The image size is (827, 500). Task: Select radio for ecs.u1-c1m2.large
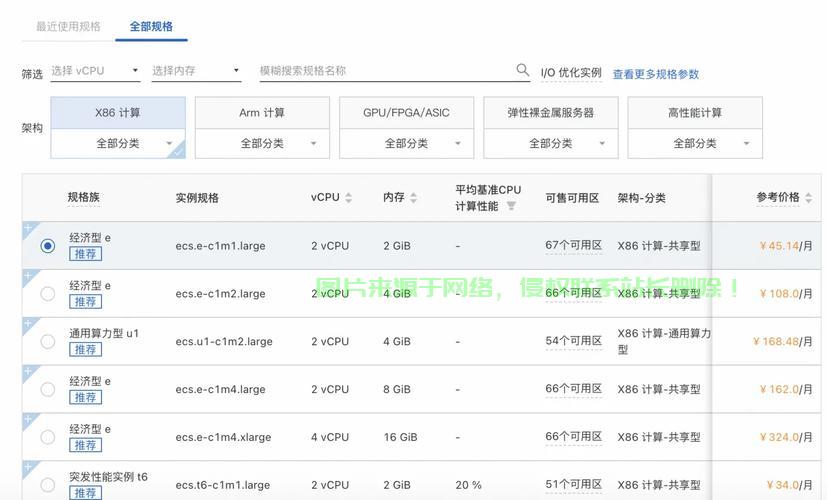47,342
